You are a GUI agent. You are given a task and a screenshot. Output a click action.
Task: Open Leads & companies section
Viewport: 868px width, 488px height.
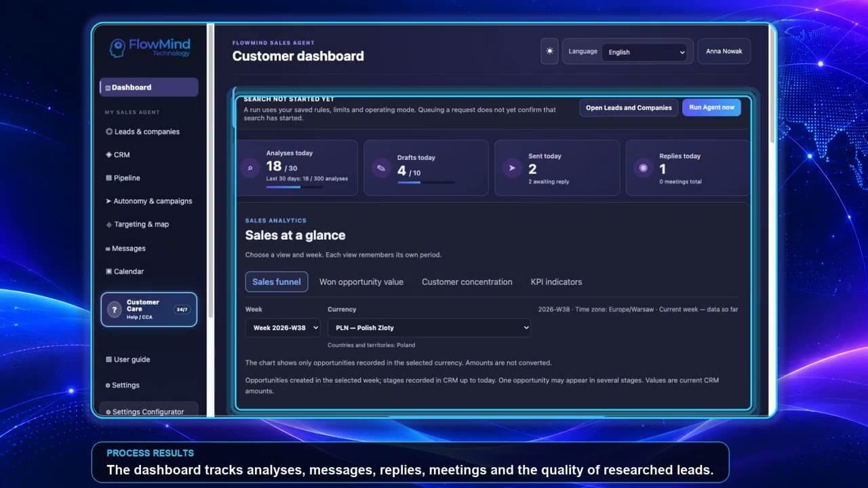pyautogui.click(x=142, y=131)
